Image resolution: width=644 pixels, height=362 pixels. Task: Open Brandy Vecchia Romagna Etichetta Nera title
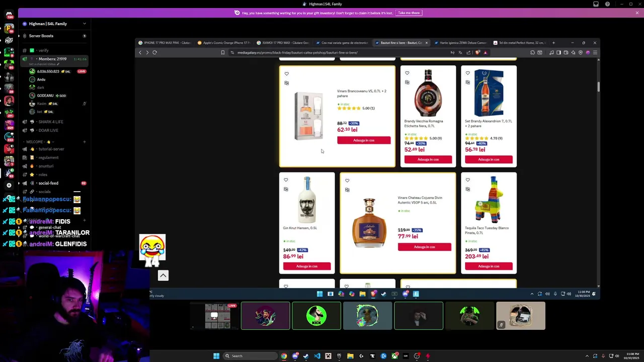point(424,123)
